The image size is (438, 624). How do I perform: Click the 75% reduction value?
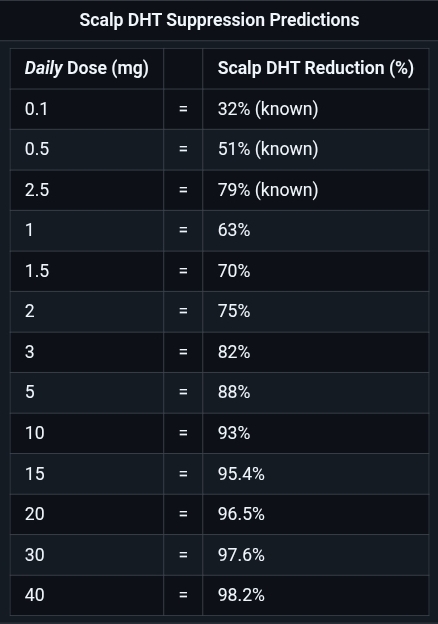coord(234,311)
